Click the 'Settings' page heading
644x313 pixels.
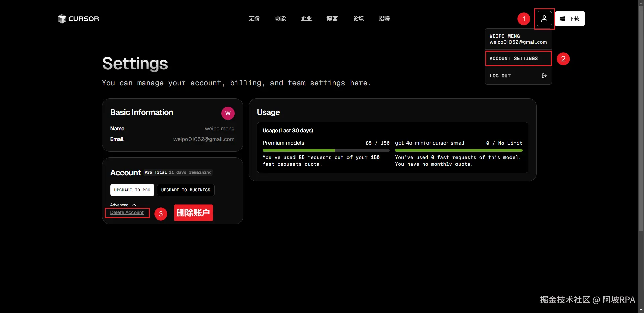pos(135,63)
